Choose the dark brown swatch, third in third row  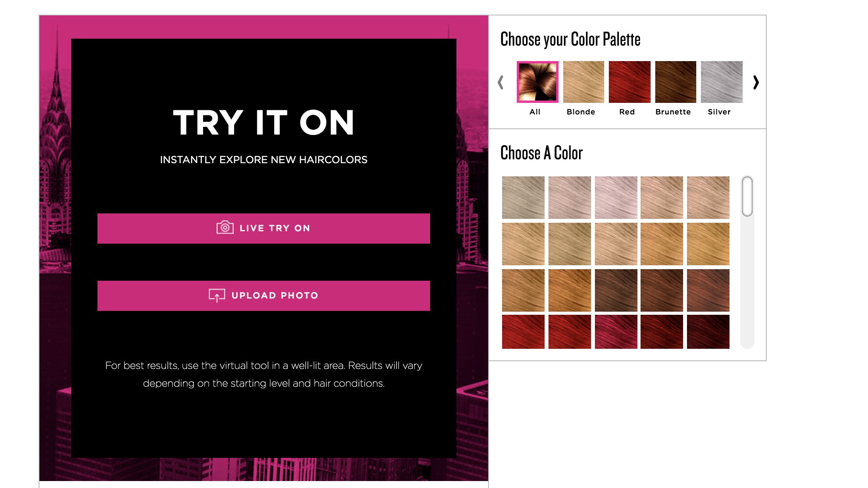[616, 290]
